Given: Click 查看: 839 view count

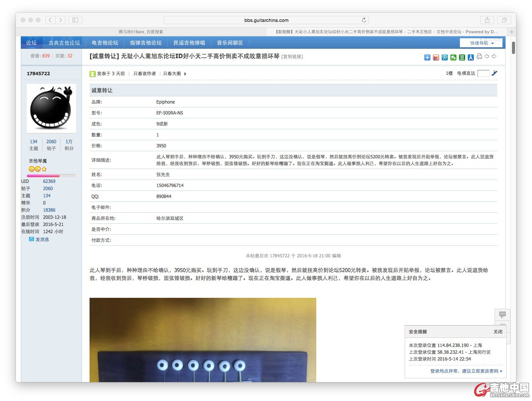Looking at the screenshot, I should tap(40, 56).
